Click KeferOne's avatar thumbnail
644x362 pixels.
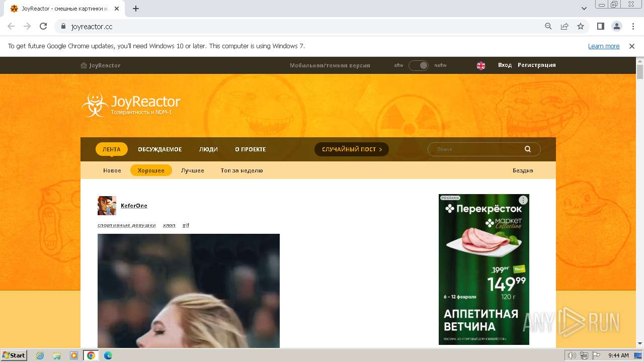click(107, 206)
